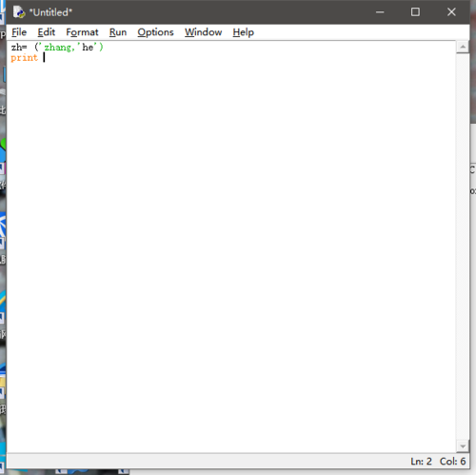The image size is (476, 475).
Task: Open the Run menu
Action: pos(118,32)
